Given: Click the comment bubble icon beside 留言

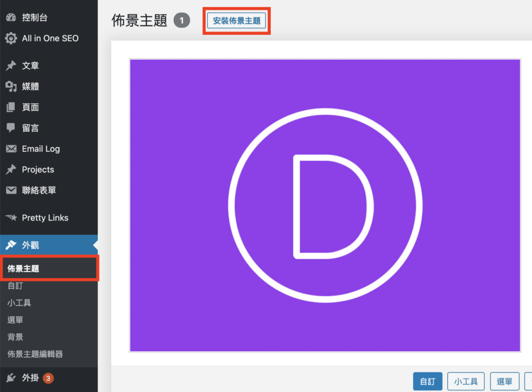Looking at the screenshot, I should coord(11,128).
